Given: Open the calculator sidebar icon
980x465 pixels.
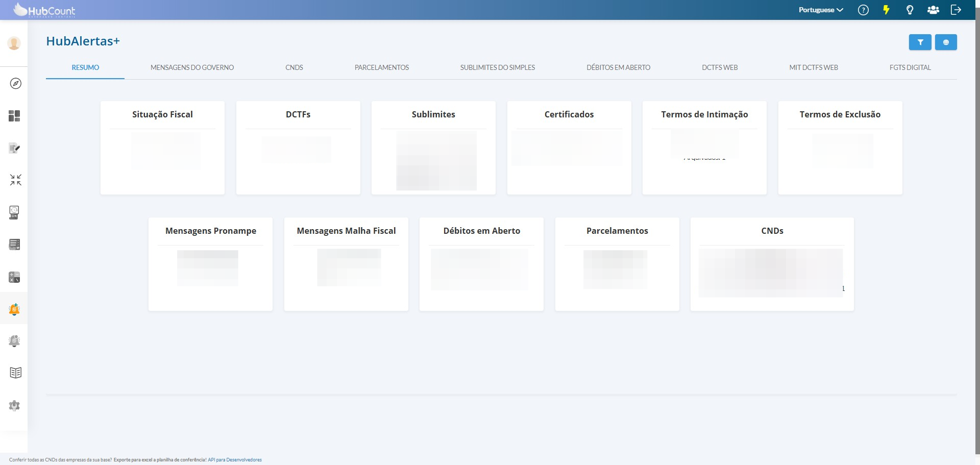Looking at the screenshot, I should (14, 277).
